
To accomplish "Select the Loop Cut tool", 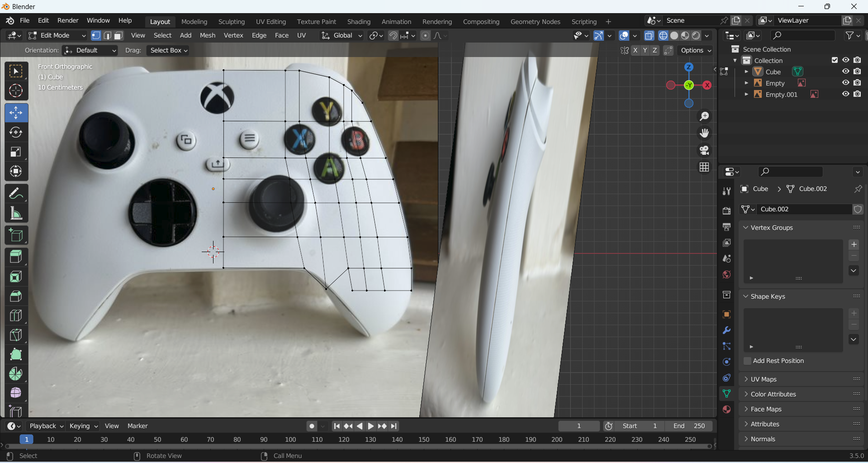I will click(x=16, y=315).
